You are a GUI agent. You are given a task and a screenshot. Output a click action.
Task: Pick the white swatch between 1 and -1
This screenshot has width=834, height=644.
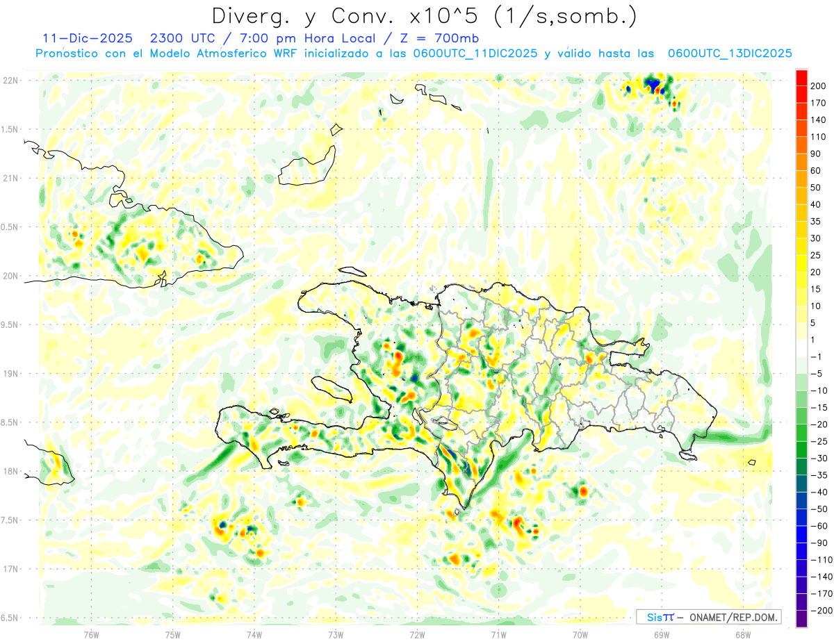click(x=802, y=349)
